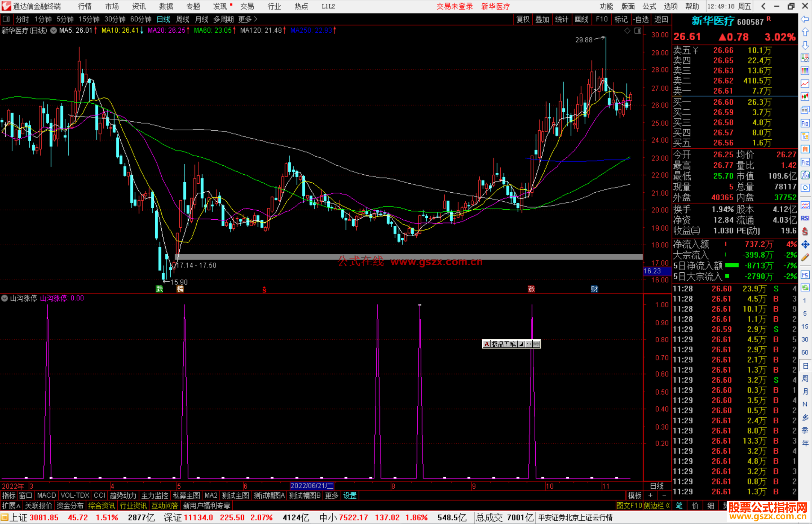Toggle the round button beside 山沟涨停 indicator

click(x=5, y=298)
